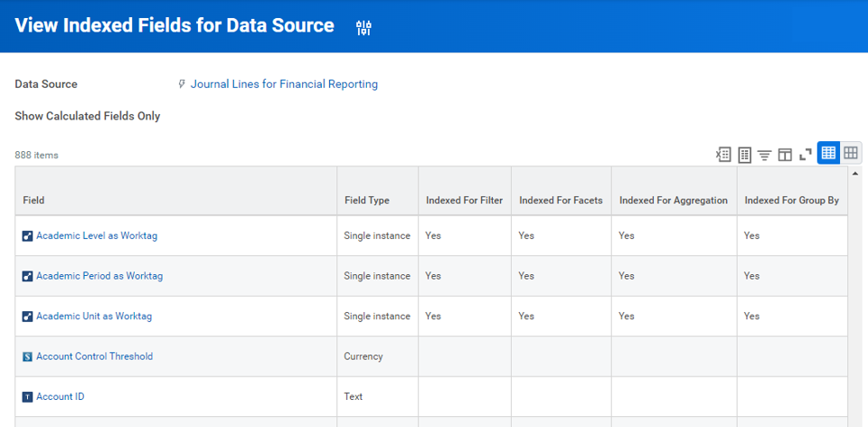Click icon next to Academic Unit as Worktag
The image size is (868, 427).
click(x=28, y=317)
